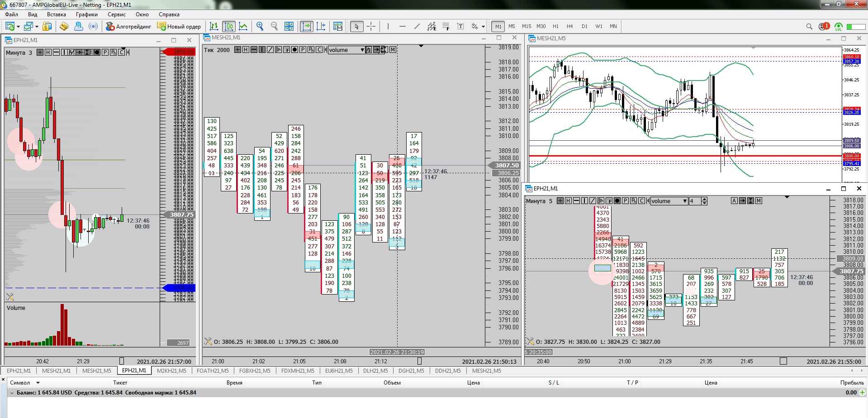Viewport: 868px width, 418px height.
Task: Show Market Watch via the dollar-sign icon
Action: [x=47, y=26]
